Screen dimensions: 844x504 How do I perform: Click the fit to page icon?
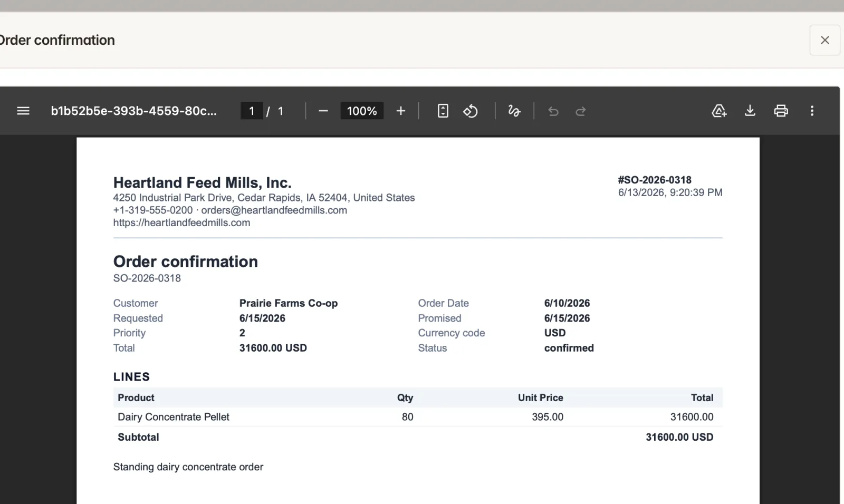pos(443,111)
